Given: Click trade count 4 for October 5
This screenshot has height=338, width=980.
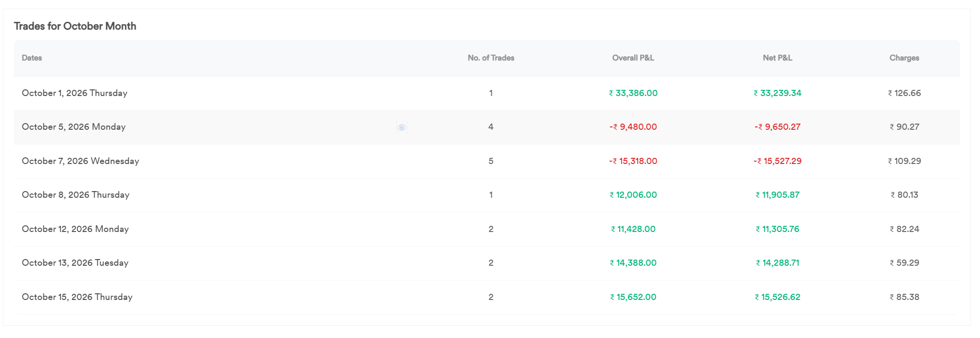Looking at the screenshot, I should click(x=491, y=127).
